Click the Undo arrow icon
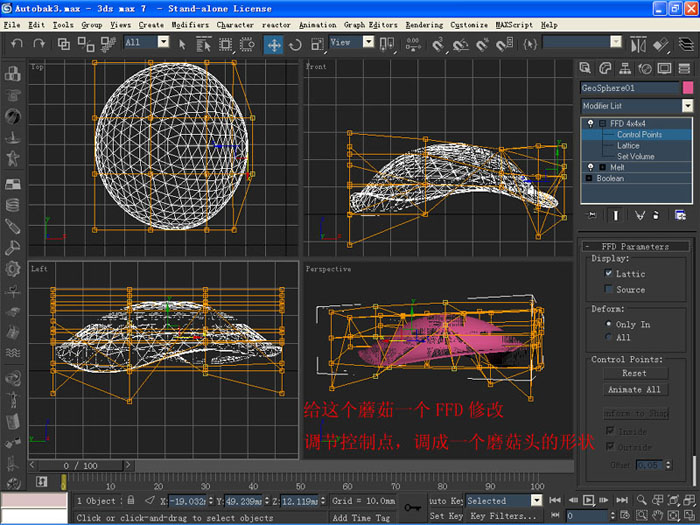The image size is (700, 525). point(17,44)
